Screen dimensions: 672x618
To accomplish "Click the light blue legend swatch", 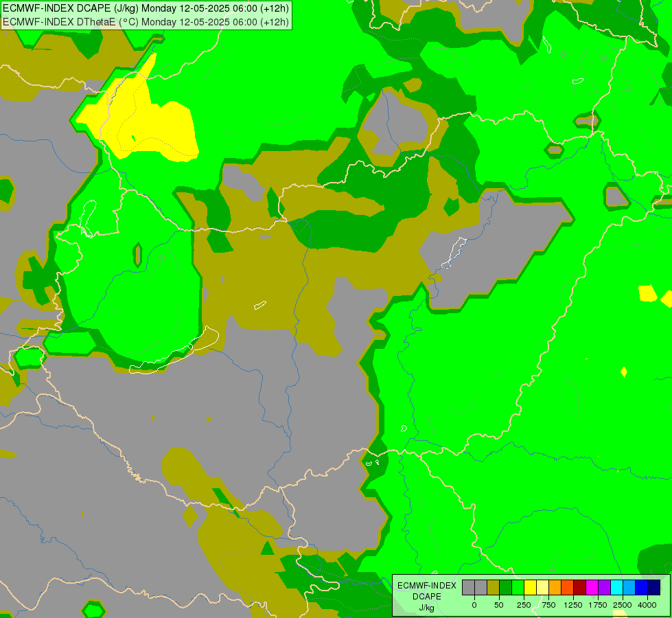I will (629, 588).
